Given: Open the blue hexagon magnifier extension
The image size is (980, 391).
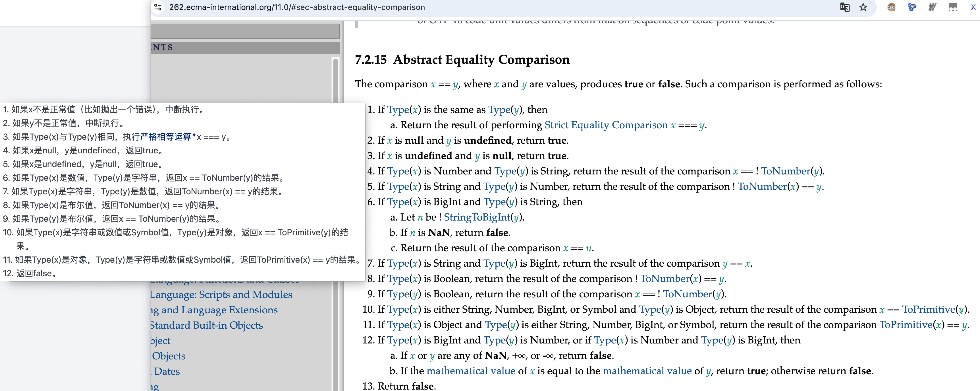Looking at the screenshot, I should (x=912, y=7).
